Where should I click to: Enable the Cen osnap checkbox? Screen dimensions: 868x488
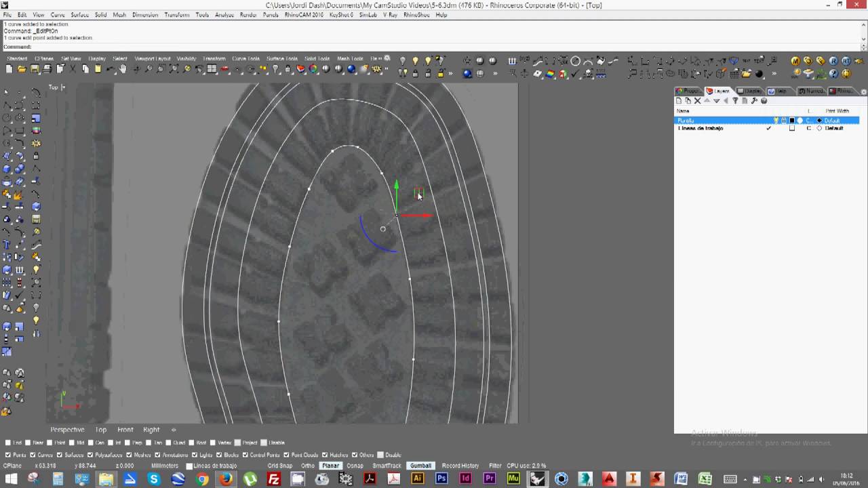pyautogui.click(x=91, y=443)
